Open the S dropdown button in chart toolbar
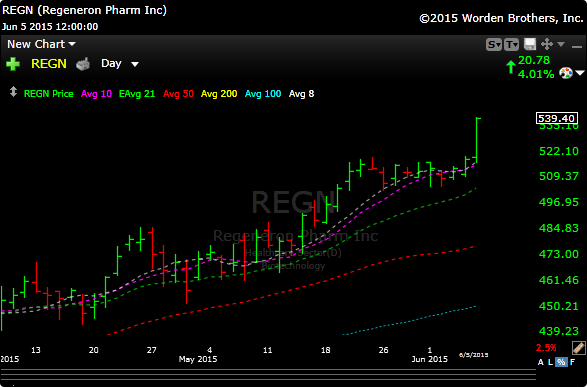The height and width of the screenshot is (387, 587). 494,45
